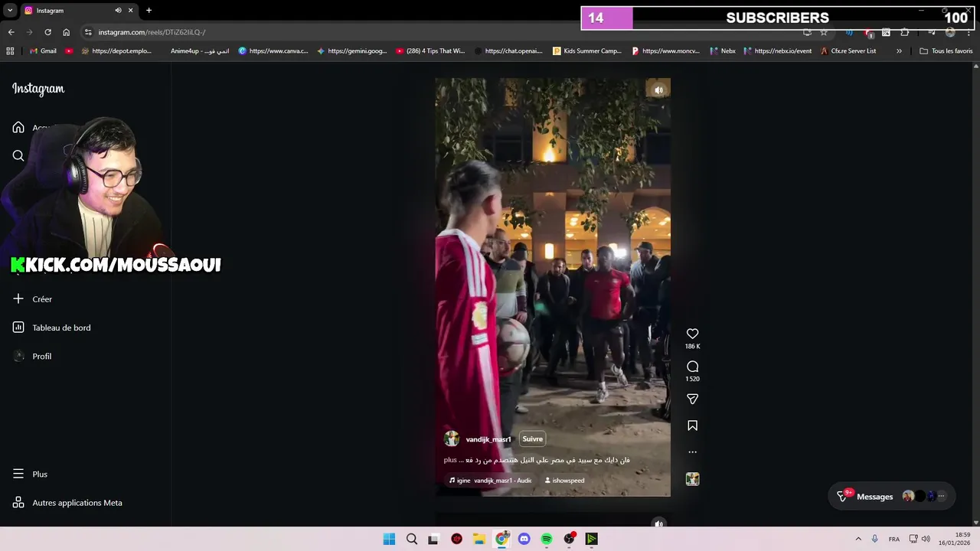This screenshot has width=980, height=551.
Task: Open the tagged account ishowspeed
Action: [x=564, y=481]
